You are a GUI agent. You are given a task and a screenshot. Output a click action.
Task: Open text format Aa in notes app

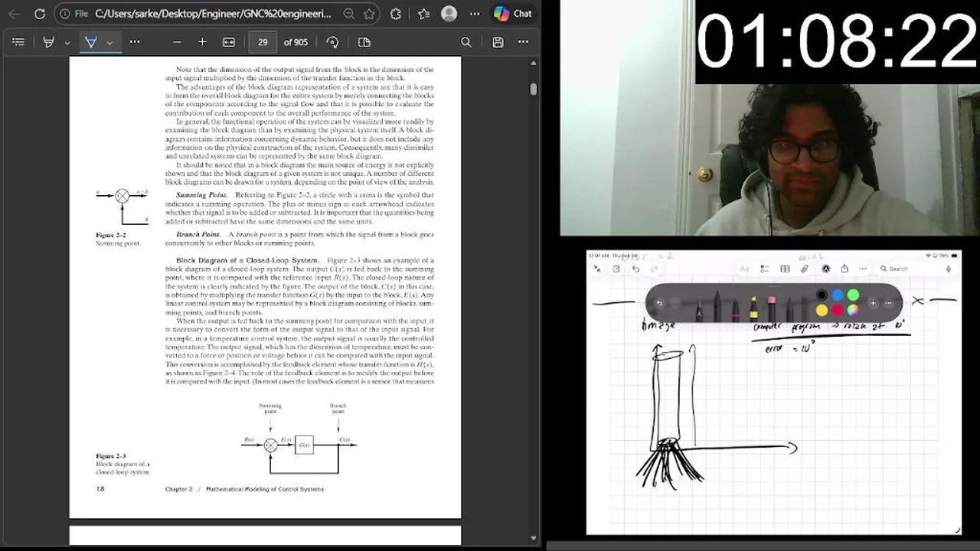(744, 269)
